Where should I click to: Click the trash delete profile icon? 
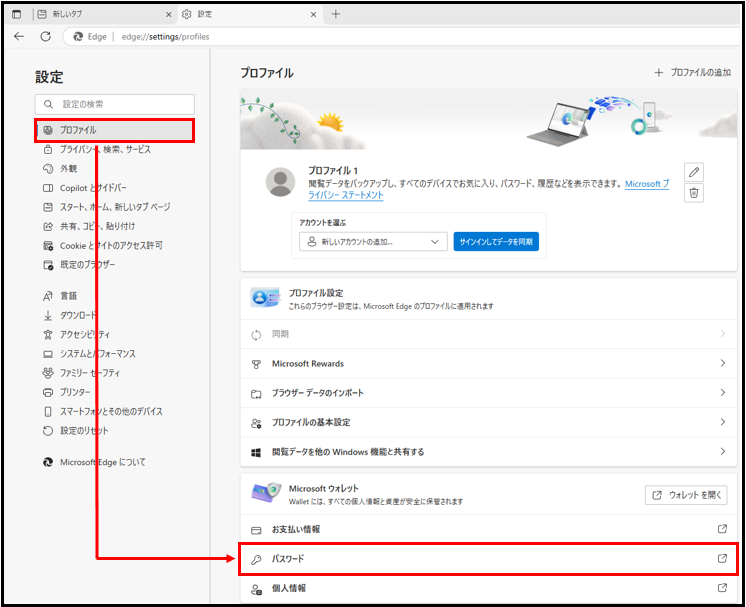694,193
